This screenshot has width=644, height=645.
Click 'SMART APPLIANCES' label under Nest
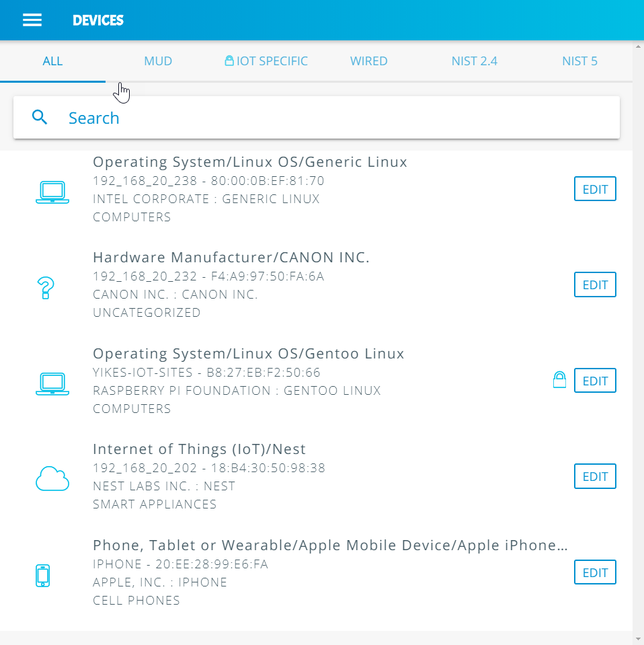point(155,504)
